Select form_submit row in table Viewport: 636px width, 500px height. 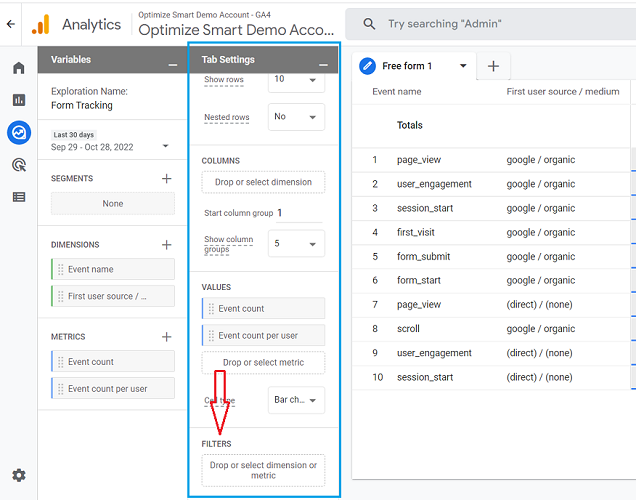tap(493, 256)
